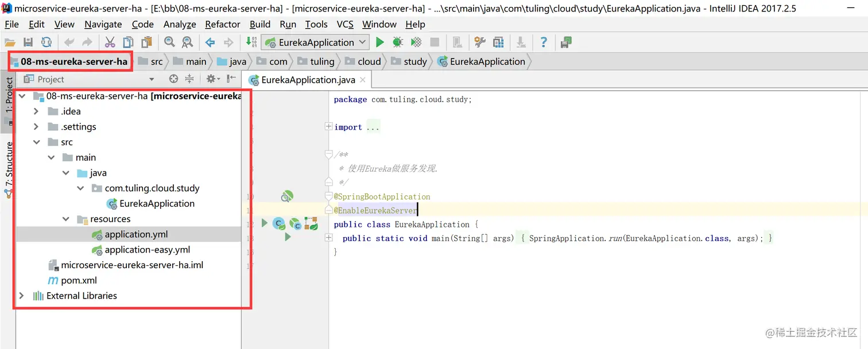Click the Help question mark icon
This screenshot has height=349, width=868.
pyautogui.click(x=544, y=42)
